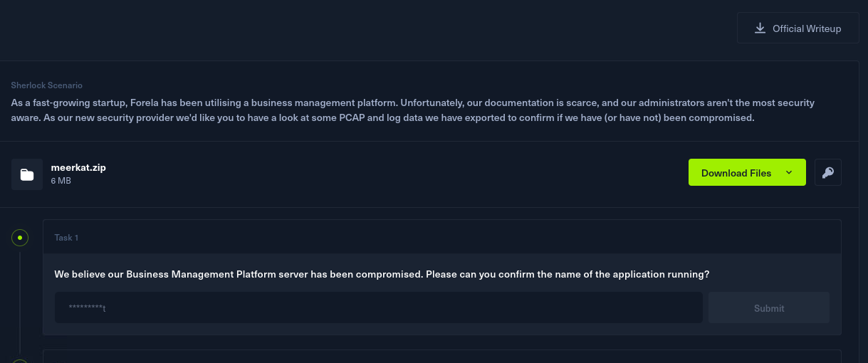Click the vertical timeline line below Task 1
This screenshot has height=363, width=868.
(x=20, y=299)
